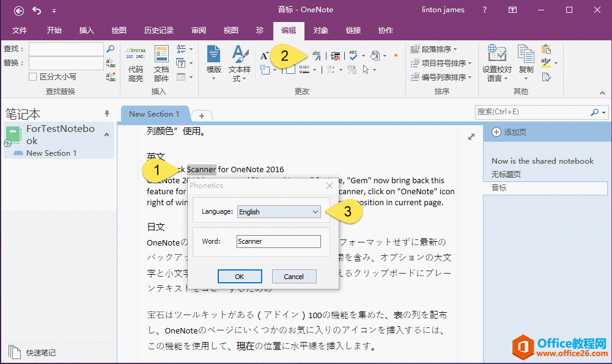Toggle the notebook pane pin
This screenshot has width=612, height=364.
click(x=107, y=114)
